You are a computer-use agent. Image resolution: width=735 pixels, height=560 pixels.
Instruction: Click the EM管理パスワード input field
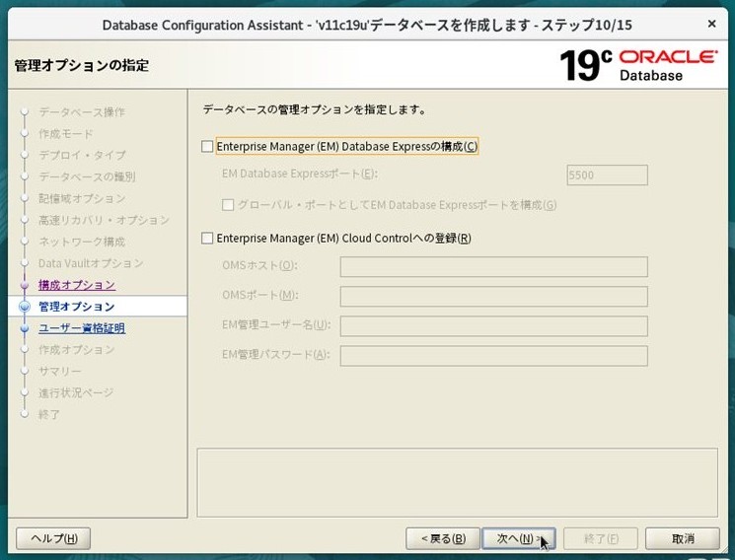tap(493, 356)
